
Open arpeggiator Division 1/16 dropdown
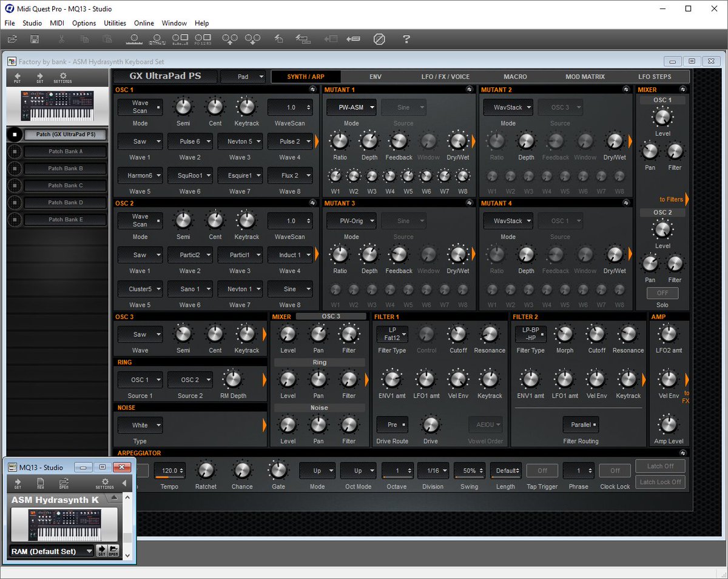tap(434, 470)
